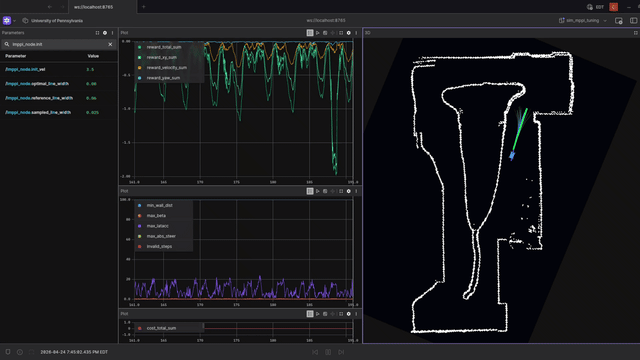Toggle the reward_total_sum series
640x360 pixels.
(164, 47)
